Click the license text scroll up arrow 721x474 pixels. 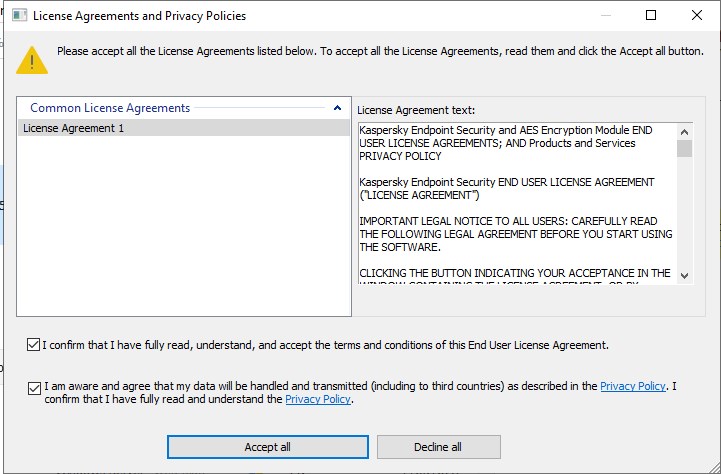[x=685, y=131]
